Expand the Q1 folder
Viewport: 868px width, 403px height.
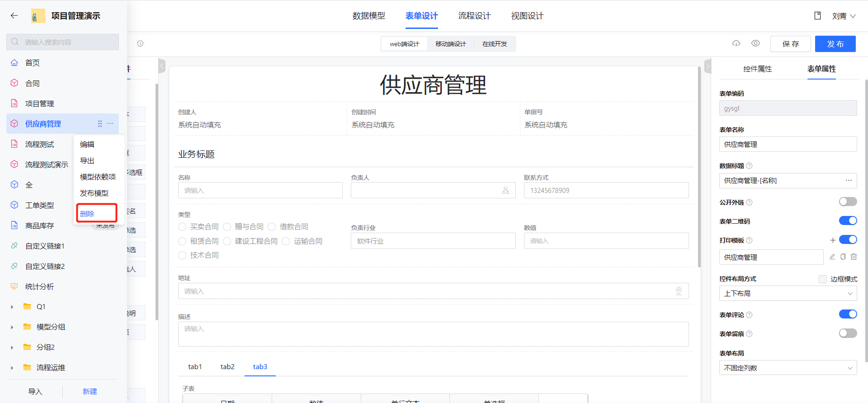[12, 307]
